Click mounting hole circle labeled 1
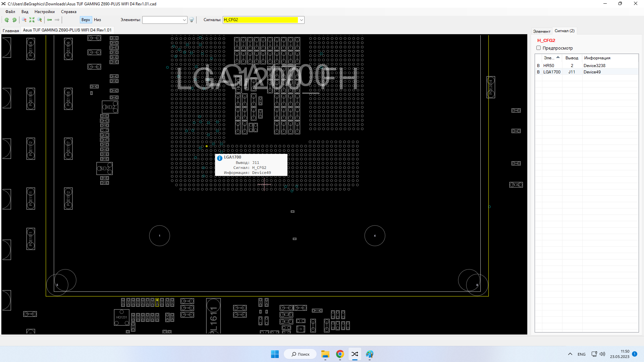 point(160,236)
